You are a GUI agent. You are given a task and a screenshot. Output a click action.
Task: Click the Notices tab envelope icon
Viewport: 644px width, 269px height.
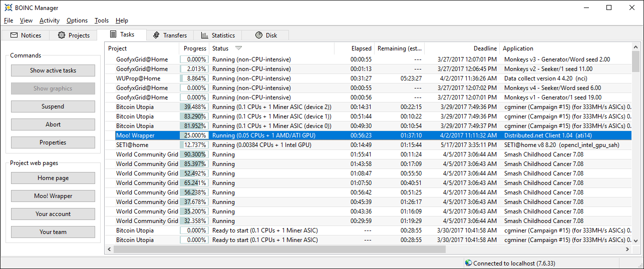point(14,35)
